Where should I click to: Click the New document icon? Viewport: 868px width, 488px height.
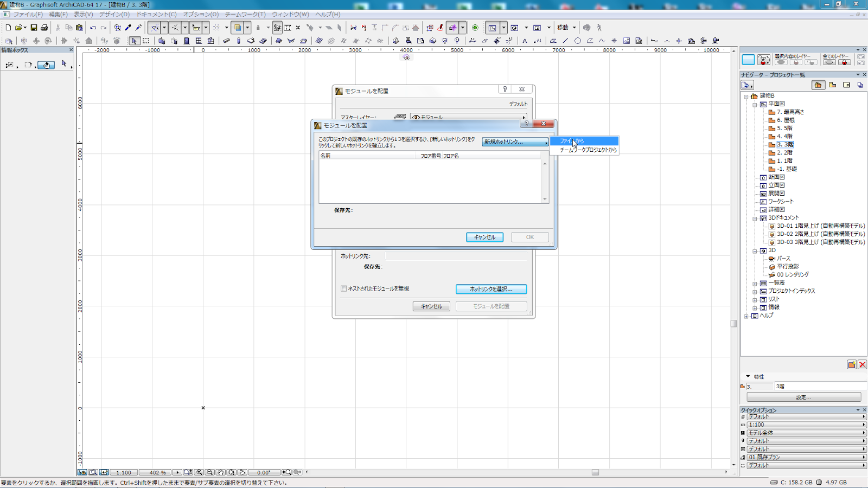click(8, 28)
